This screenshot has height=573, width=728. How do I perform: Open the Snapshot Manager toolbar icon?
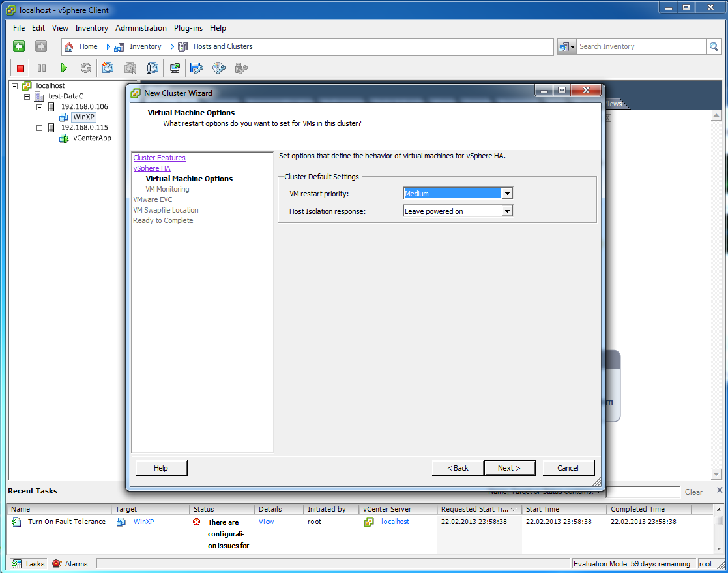click(x=153, y=68)
